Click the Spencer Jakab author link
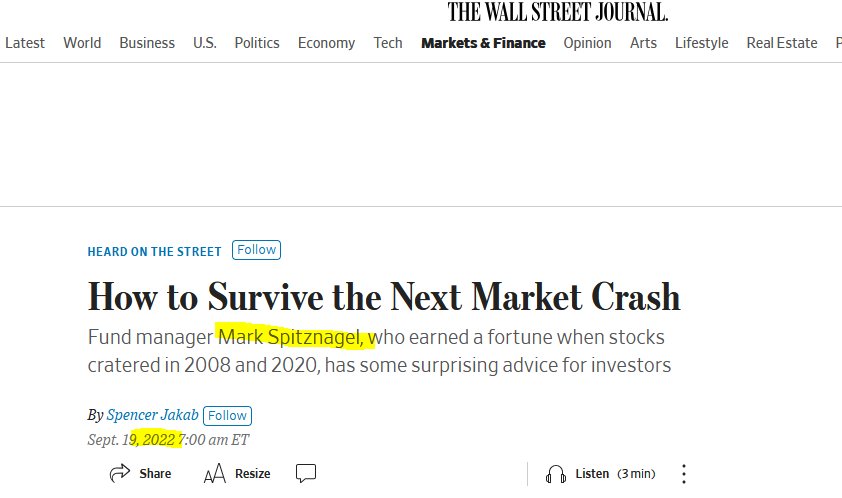Screen dimensions: 842x498 153,415
